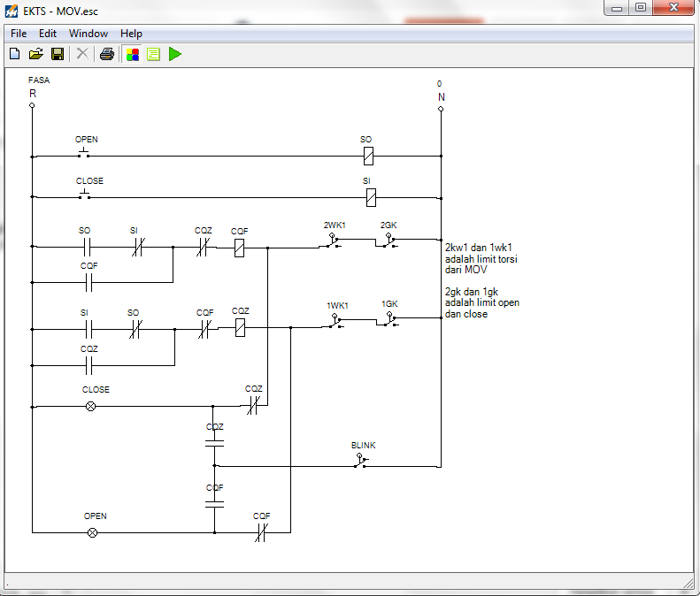Image resolution: width=700 pixels, height=596 pixels.
Task: Open the Window menu
Action: pos(88,34)
